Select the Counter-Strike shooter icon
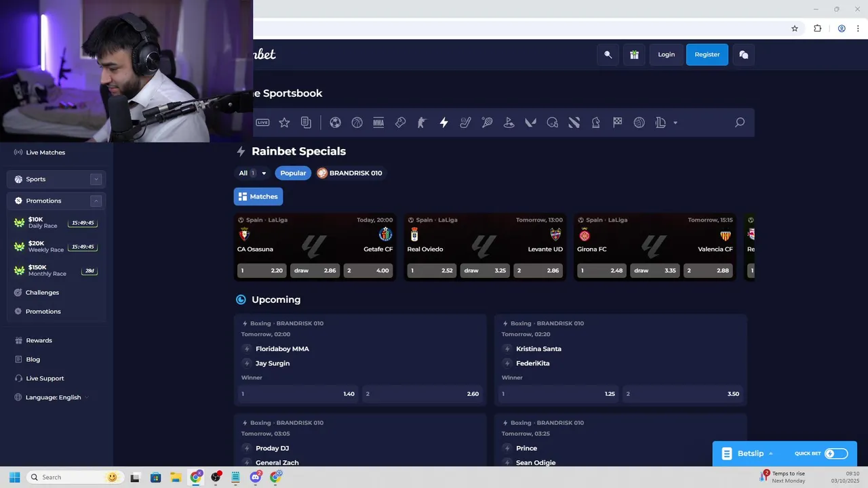868x488 pixels. 422,123
